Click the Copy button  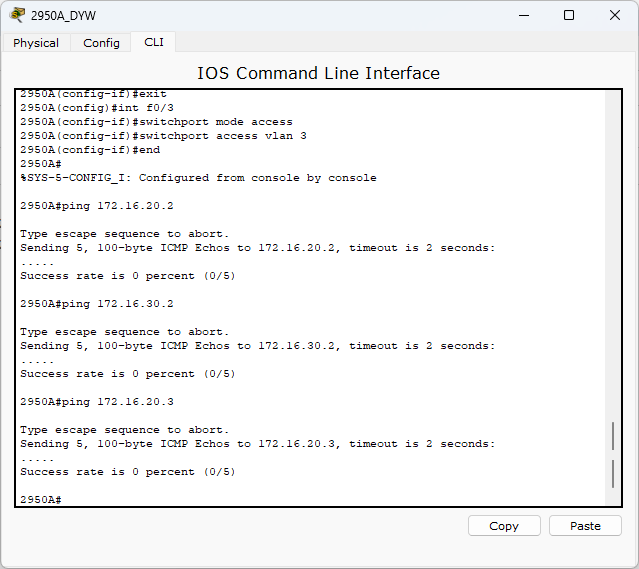(x=504, y=526)
